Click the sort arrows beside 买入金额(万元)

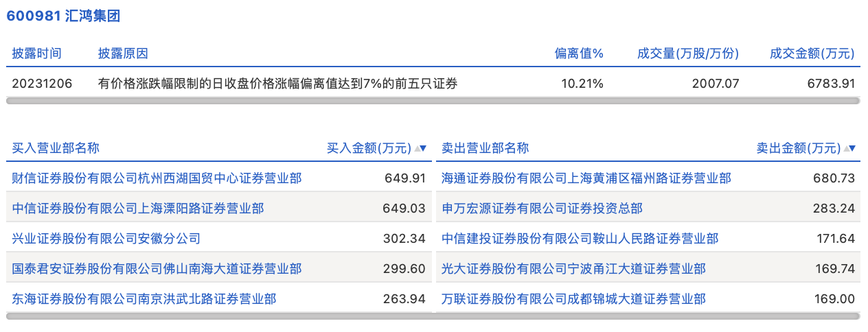tap(420, 148)
